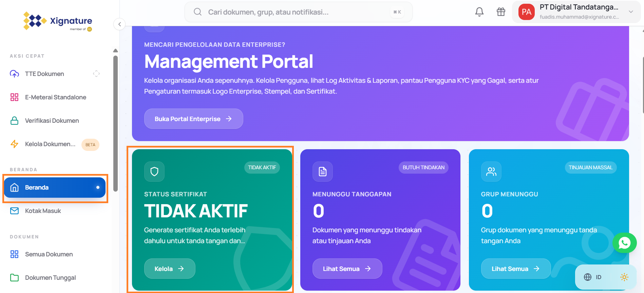Click the large "TIDAK AKTIF" status text

point(196,211)
